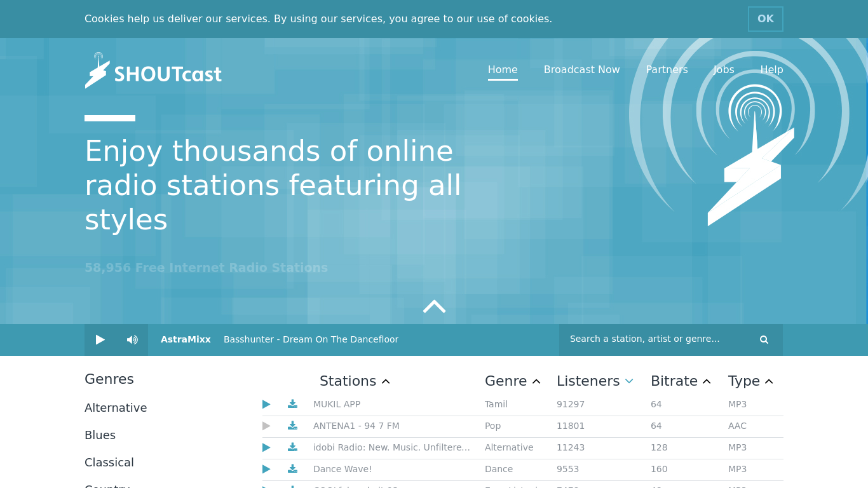The image size is (868, 488).
Task: Select the Blues genre
Action: click(100, 435)
